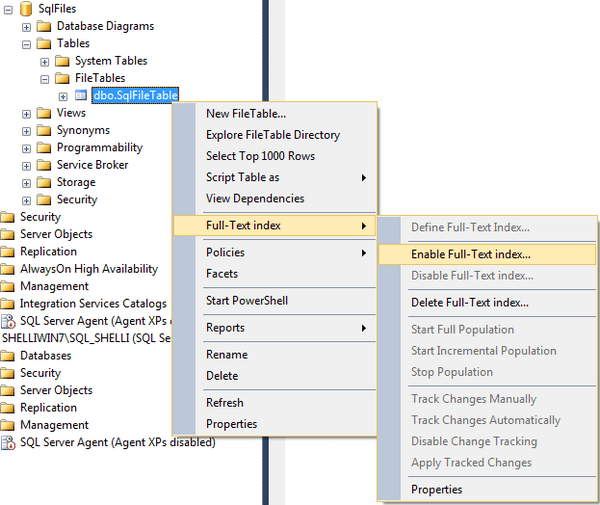
Task: Open the Reports submenu
Action: click(274, 328)
